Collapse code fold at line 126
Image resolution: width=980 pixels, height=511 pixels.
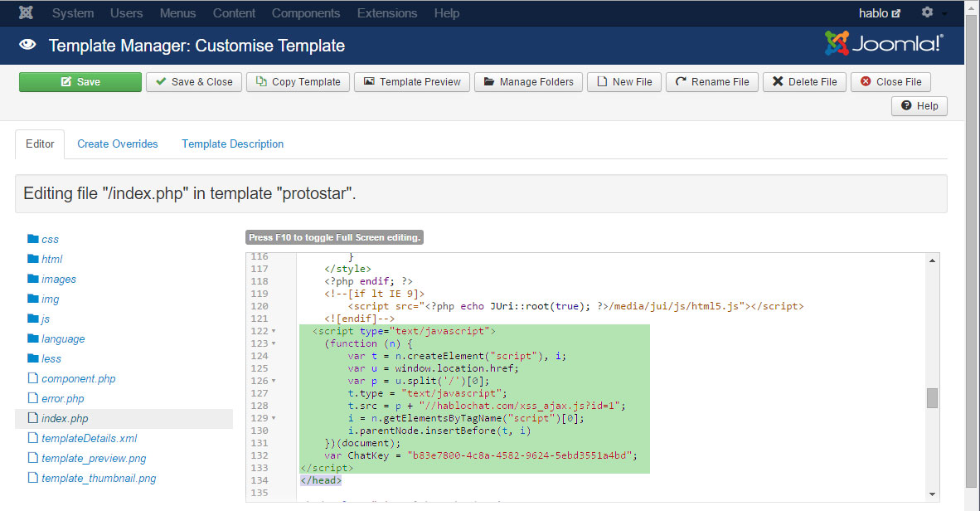click(x=273, y=381)
